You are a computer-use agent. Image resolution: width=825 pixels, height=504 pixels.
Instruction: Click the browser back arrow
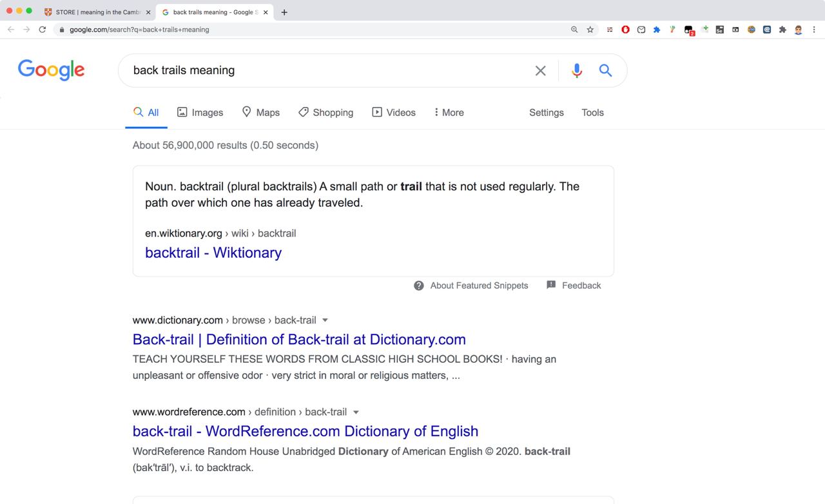11,30
